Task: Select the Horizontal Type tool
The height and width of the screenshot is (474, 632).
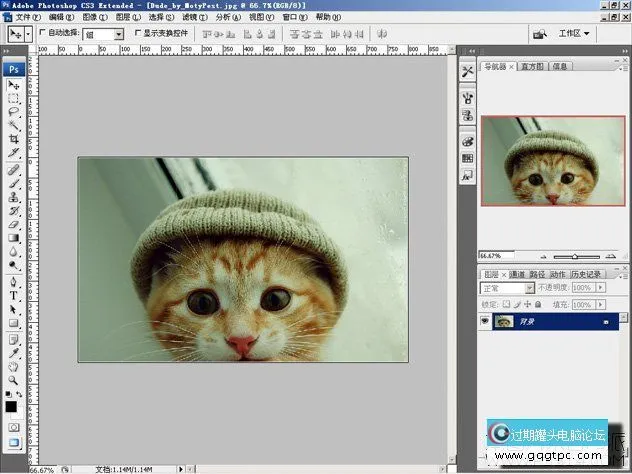Action: 14,296
